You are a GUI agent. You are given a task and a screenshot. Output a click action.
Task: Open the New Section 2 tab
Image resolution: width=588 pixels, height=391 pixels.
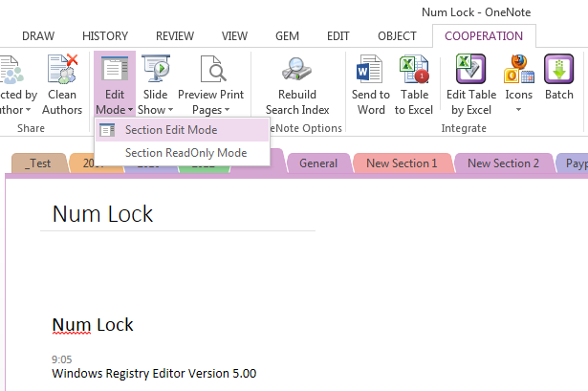pyautogui.click(x=503, y=163)
